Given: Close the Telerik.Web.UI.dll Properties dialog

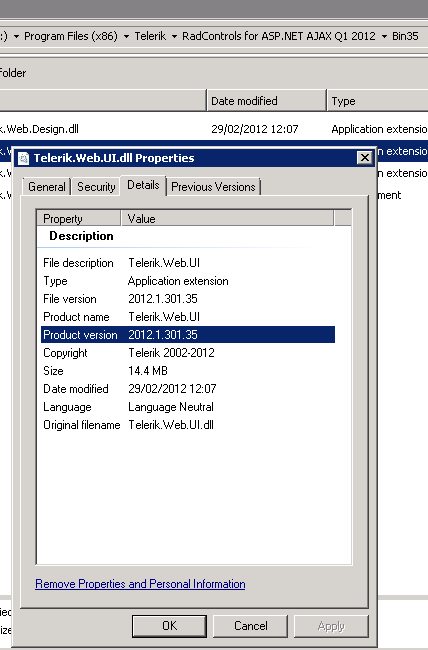Looking at the screenshot, I should coord(365,158).
